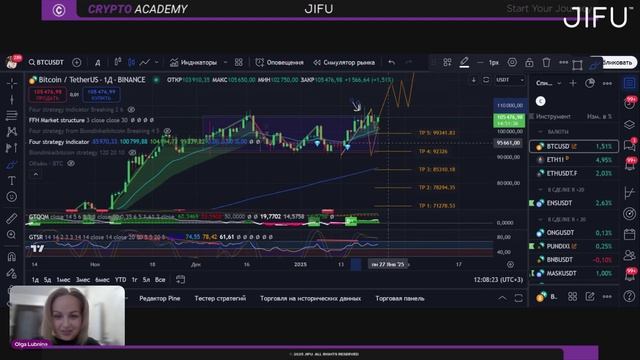Viewport: 640px width, 360px height.
Task: Show the Bondmikeblosov strategy 120 20 10 via eye icon
Action: click(x=132, y=152)
